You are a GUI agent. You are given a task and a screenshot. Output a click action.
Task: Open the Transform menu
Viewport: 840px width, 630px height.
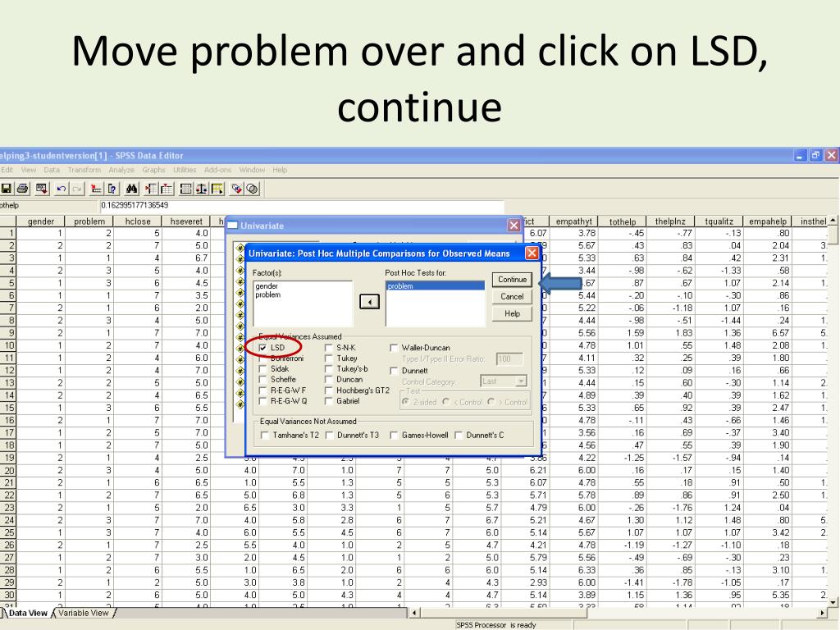point(84,170)
